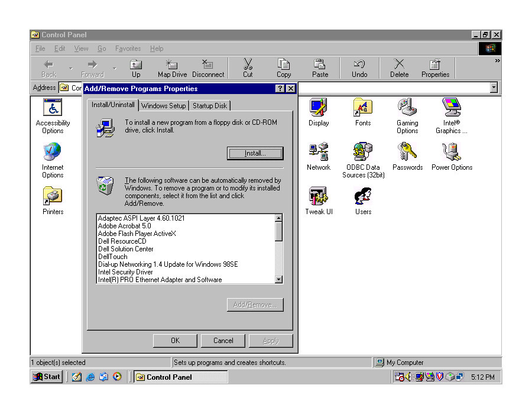Launch Windows Media Player from Quick Launch

point(117,377)
